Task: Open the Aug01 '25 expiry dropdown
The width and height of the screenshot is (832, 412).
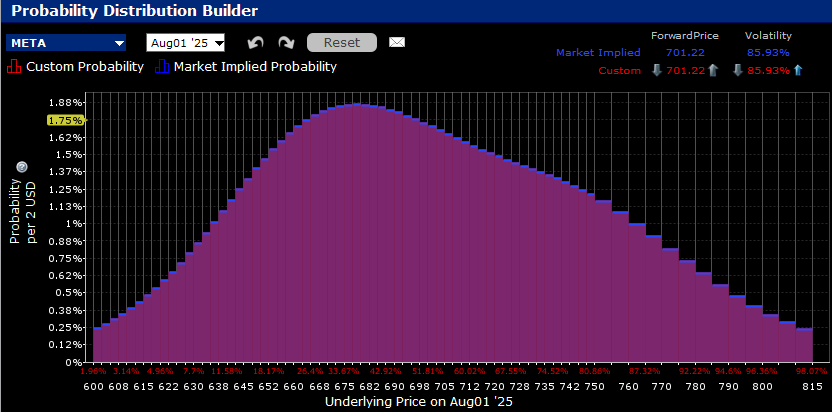Action: tap(185, 43)
